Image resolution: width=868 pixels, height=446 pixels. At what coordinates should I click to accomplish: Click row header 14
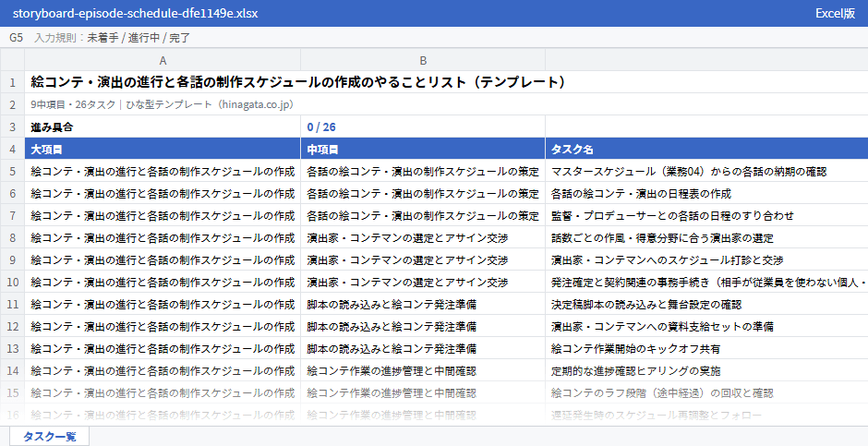(x=12, y=371)
